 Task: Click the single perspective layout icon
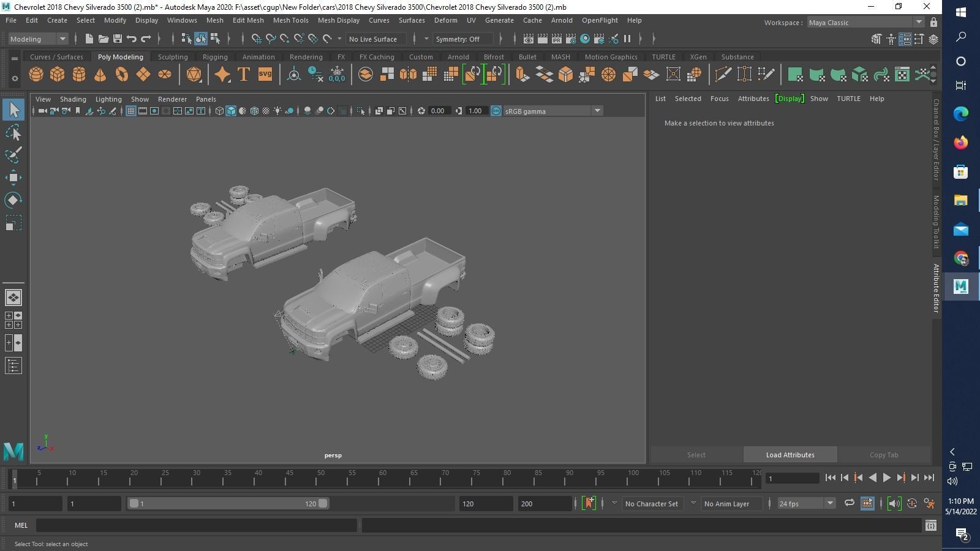[13, 298]
